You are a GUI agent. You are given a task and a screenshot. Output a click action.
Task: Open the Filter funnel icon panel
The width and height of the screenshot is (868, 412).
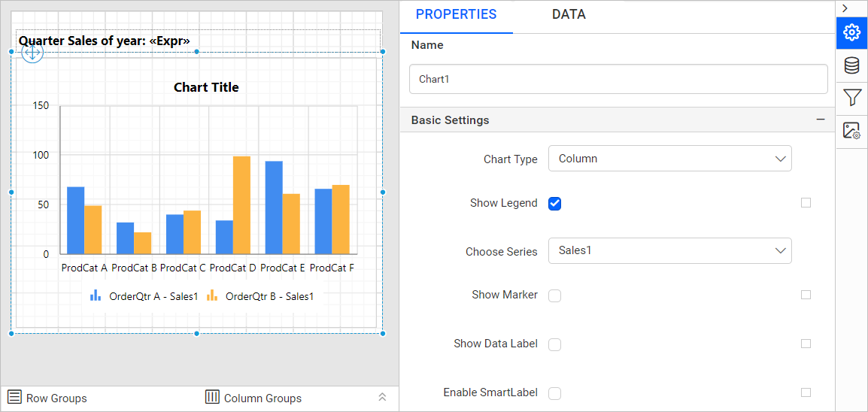tap(851, 98)
